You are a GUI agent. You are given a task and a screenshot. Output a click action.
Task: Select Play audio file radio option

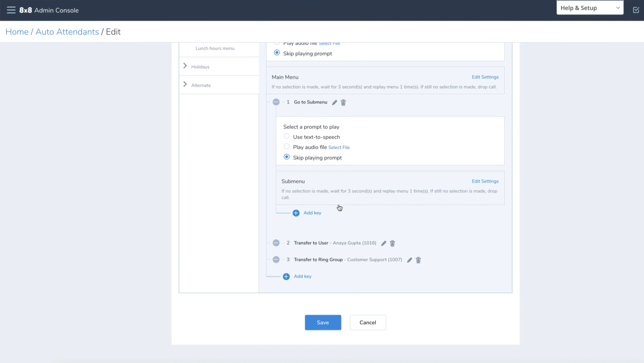pyautogui.click(x=287, y=146)
